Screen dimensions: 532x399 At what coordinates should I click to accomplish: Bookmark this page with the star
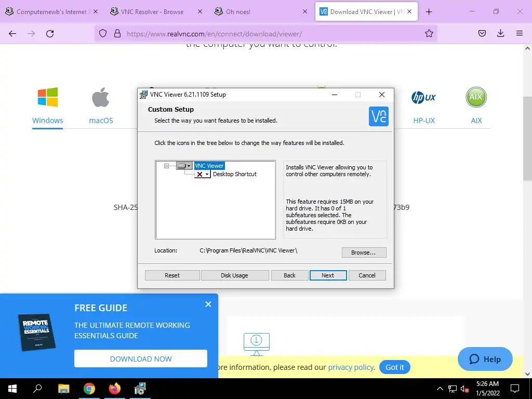(429, 33)
